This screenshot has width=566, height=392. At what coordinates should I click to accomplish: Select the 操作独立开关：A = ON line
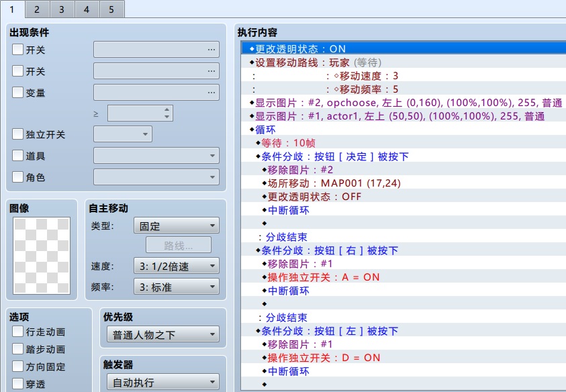click(404, 277)
